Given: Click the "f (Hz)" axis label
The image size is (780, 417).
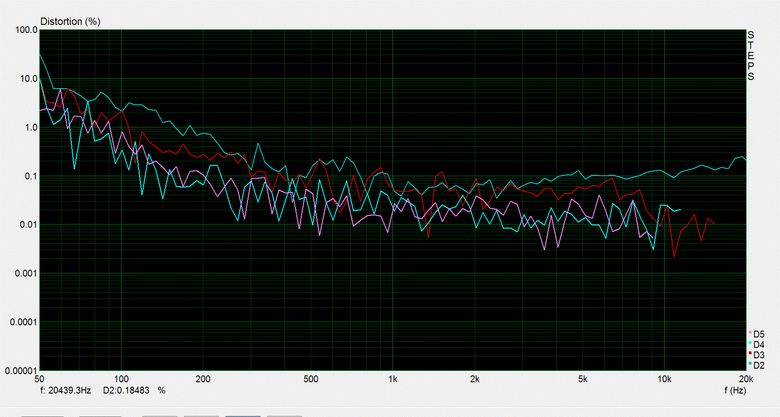Looking at the screenshot, I should (x=735, y=391).
